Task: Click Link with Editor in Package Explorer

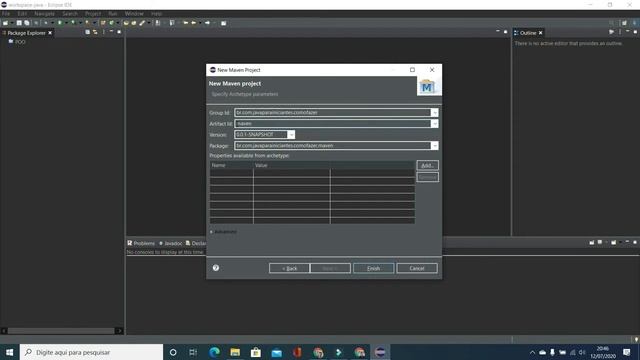Action: coord(95,32)
